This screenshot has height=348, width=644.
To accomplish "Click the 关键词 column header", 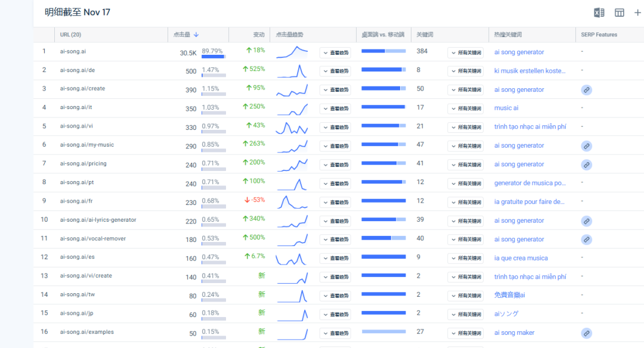I will point(425,35).
